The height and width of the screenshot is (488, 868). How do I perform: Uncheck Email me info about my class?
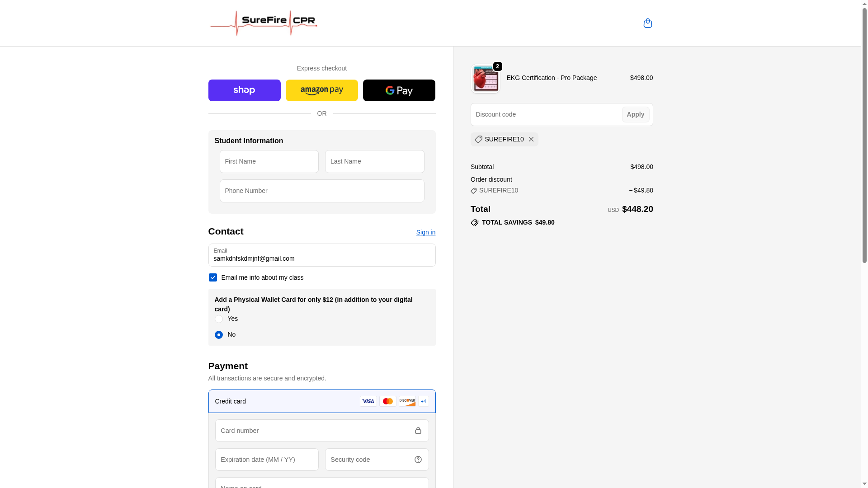[212, 277]
